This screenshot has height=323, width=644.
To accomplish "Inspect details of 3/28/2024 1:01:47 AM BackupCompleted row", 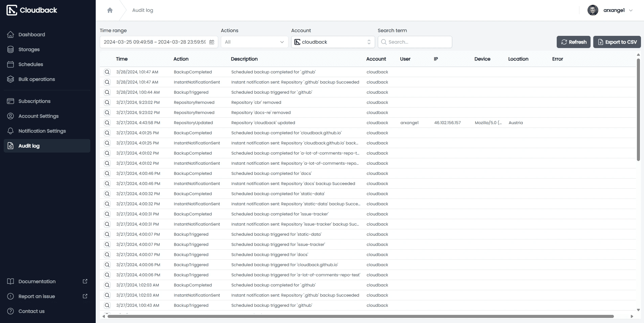I will coord(107,72).
